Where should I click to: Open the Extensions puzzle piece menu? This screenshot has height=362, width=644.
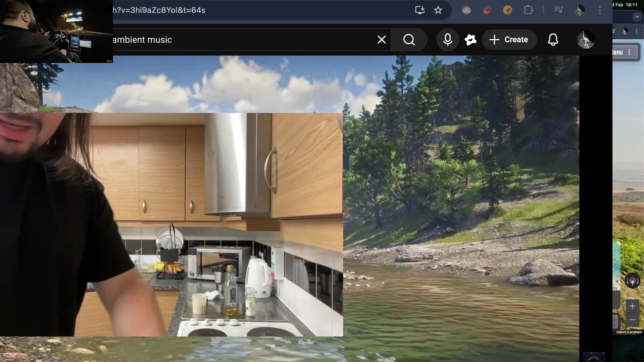coord(528,10)
